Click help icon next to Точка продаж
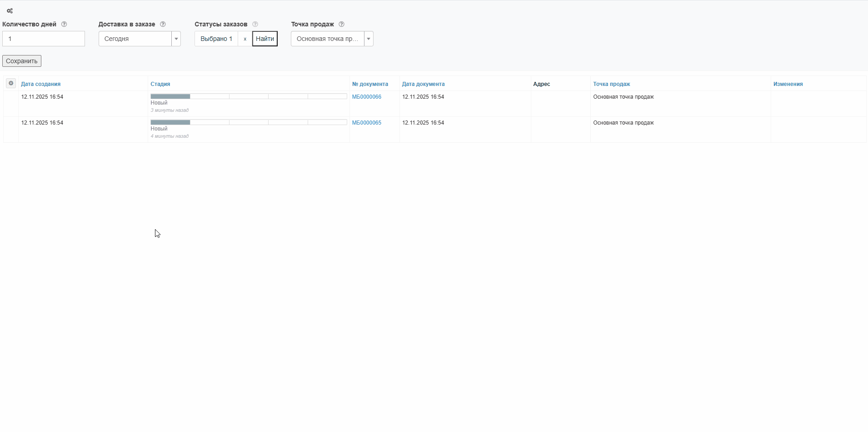The width and height of the screenshot is (868, 432). (x=341, y=24)
